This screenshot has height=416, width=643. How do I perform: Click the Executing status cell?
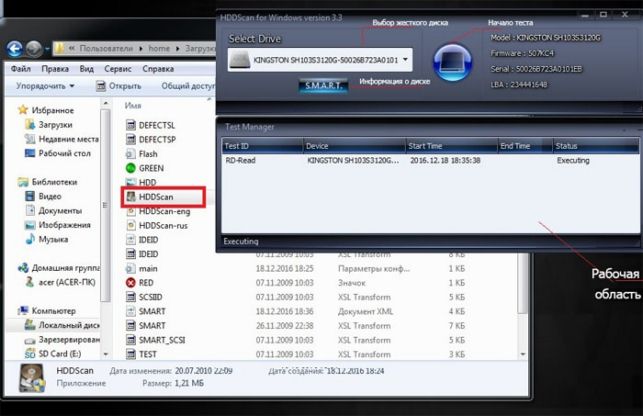(x=573, y=160)
